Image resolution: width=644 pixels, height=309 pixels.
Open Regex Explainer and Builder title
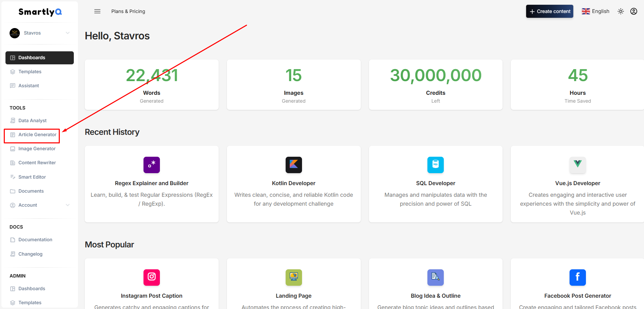pos(152,183)
